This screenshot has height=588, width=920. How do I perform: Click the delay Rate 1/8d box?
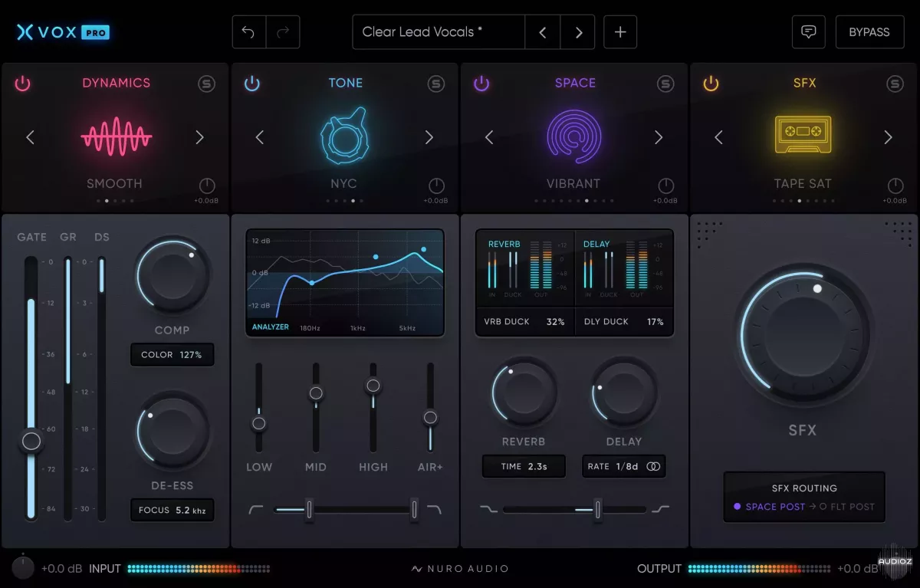pyautogui.click(x=623, y=466)
